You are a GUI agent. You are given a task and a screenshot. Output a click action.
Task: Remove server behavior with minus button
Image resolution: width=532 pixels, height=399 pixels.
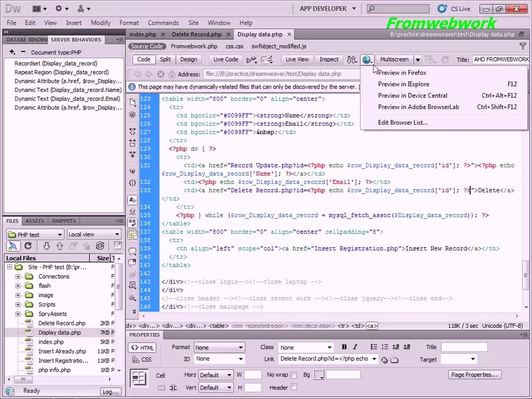click(x=23, y=52)
